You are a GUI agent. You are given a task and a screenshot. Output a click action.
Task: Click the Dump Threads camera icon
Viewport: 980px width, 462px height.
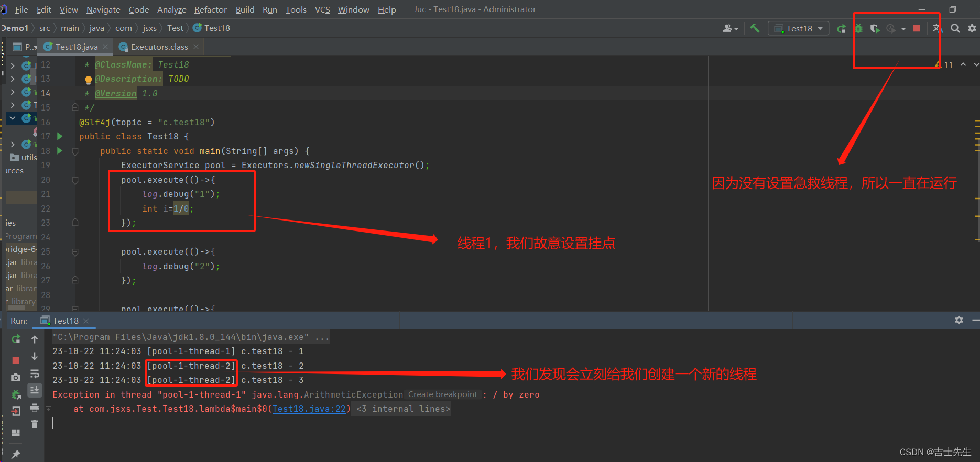(16, 377)
